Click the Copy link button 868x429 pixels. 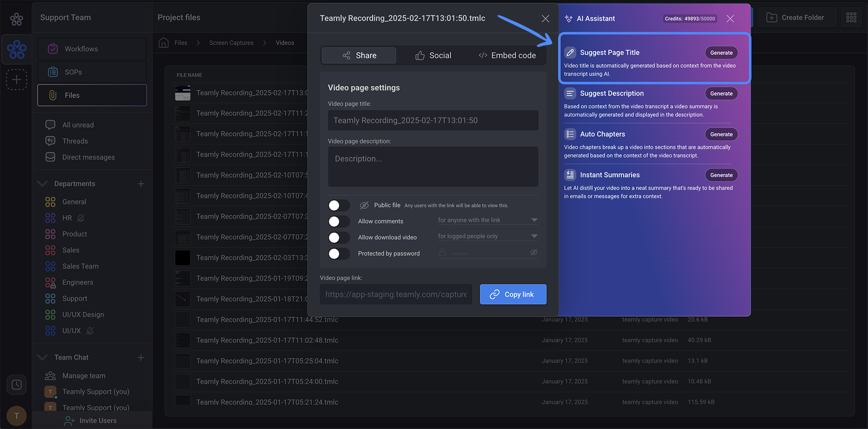tap(513, 295)
